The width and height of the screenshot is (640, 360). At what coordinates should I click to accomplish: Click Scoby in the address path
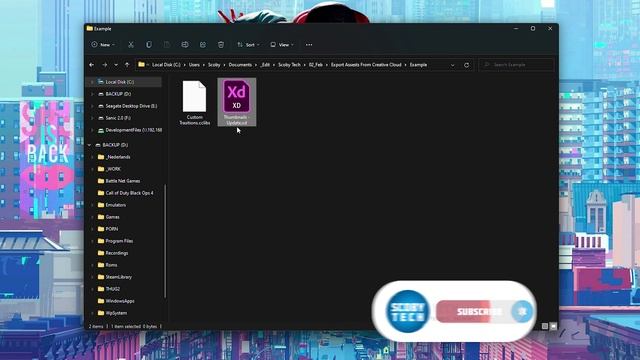214,65
